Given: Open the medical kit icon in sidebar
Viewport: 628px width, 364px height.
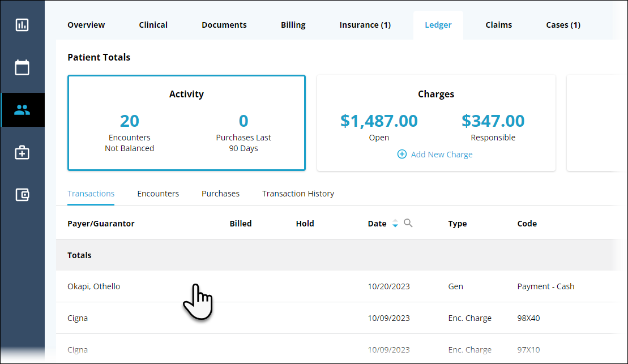Looking at the screenshot, I should (x=22, y=152).
